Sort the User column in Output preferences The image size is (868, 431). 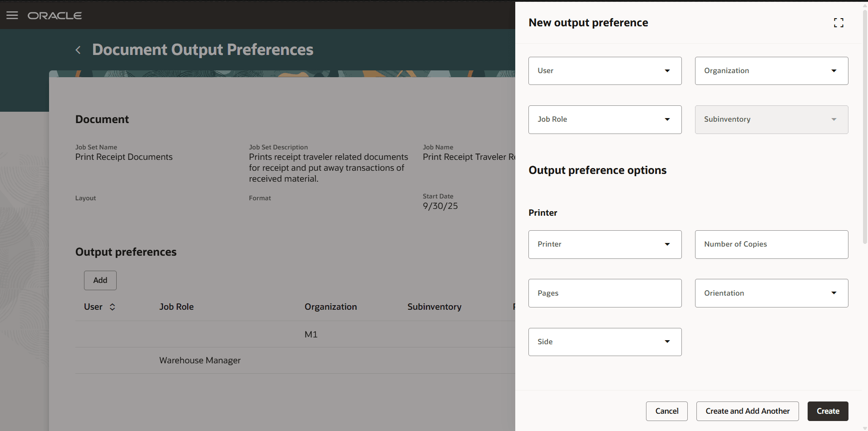tap(112, 307)
